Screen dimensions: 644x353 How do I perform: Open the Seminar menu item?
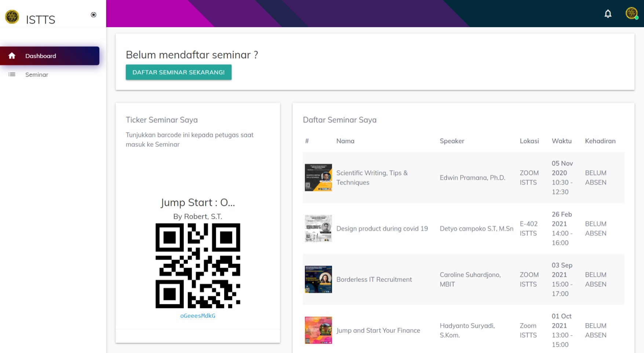pos(37,75)
